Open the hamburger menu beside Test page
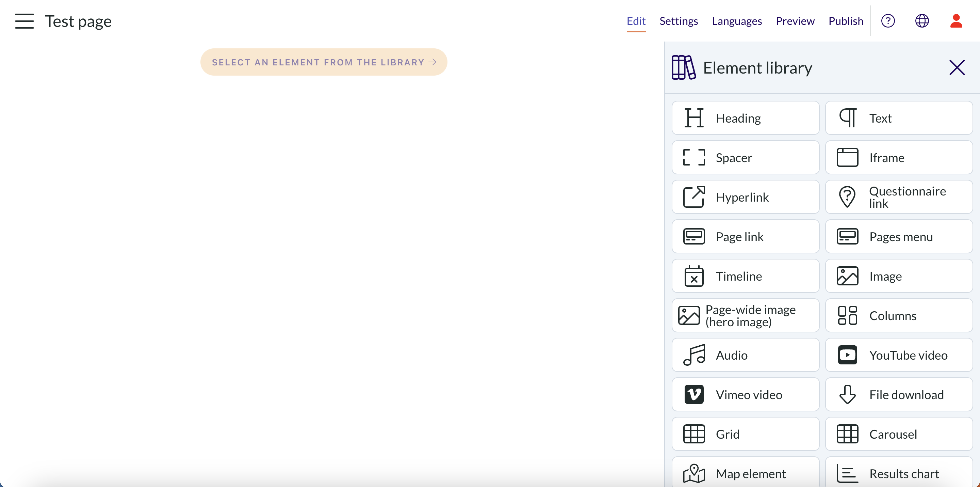This screenshot has height=487, width=980. point(24,21)
